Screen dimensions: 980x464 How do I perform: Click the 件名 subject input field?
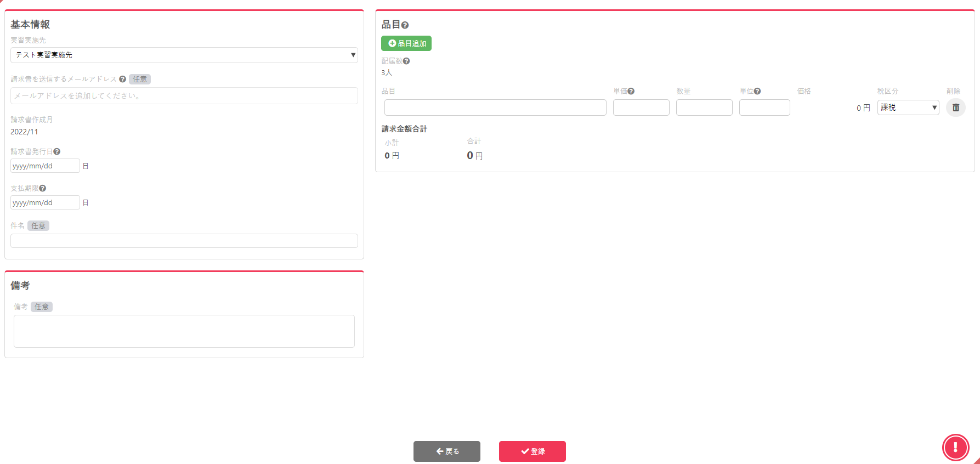184,241
